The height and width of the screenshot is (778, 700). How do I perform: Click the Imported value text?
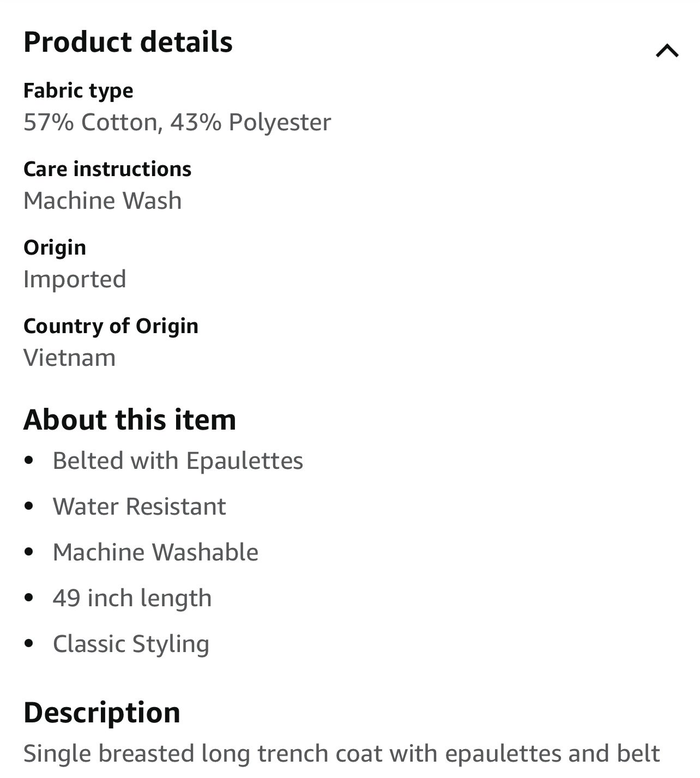(x=75, y=279)
